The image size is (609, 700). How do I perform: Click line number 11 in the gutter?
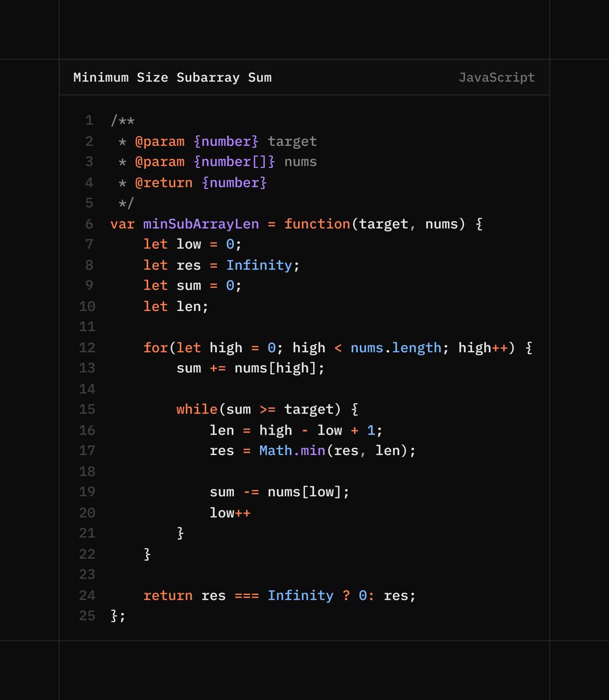87,327
